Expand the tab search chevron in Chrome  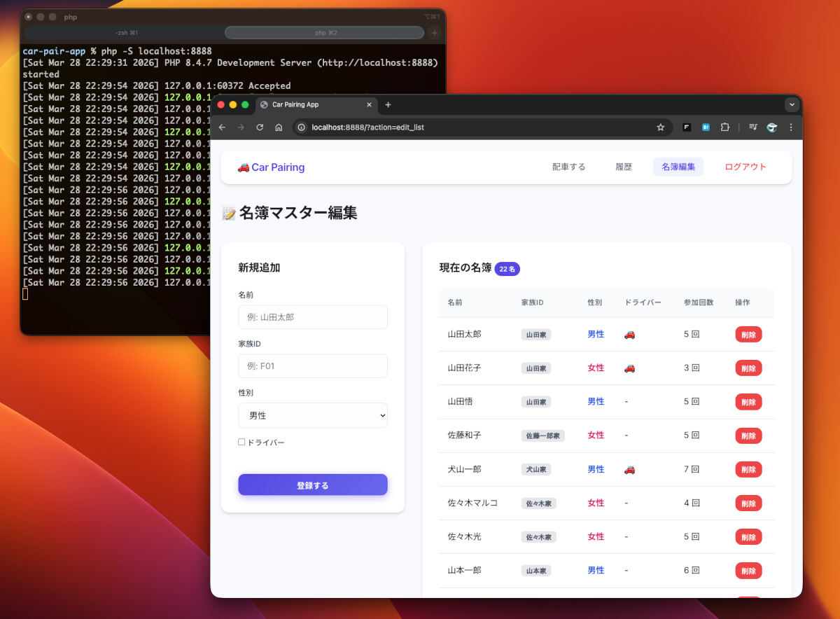pos(792,104)
